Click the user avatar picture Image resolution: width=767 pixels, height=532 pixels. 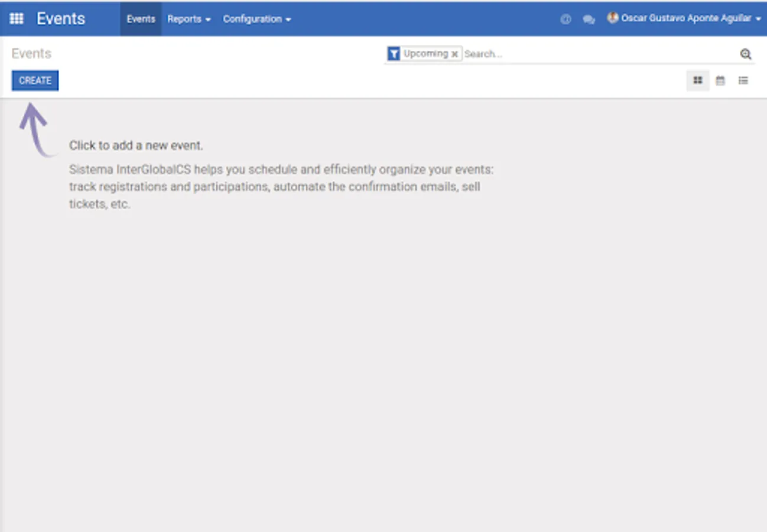click(x=613, y=18)
